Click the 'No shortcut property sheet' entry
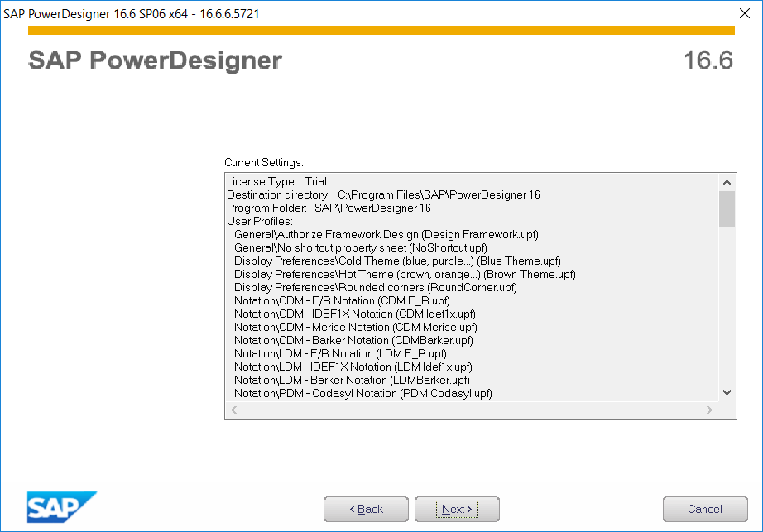 pos(361,247)
